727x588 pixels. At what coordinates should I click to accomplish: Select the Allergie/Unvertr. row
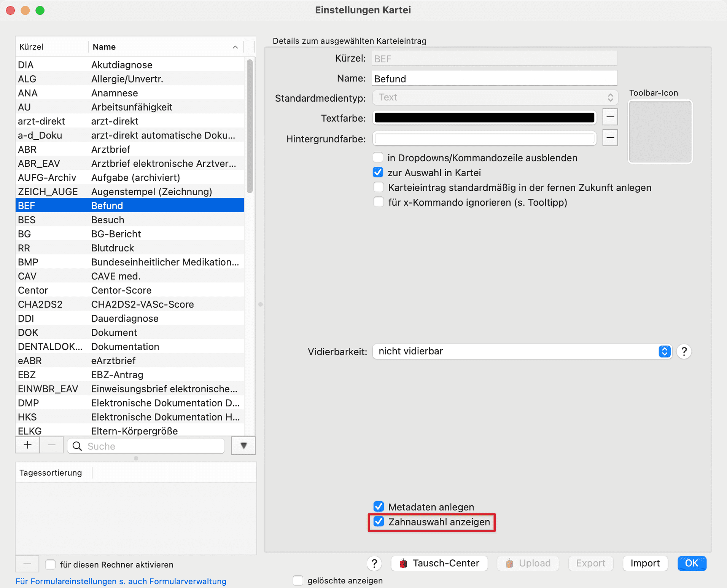[x=129, y=79]
